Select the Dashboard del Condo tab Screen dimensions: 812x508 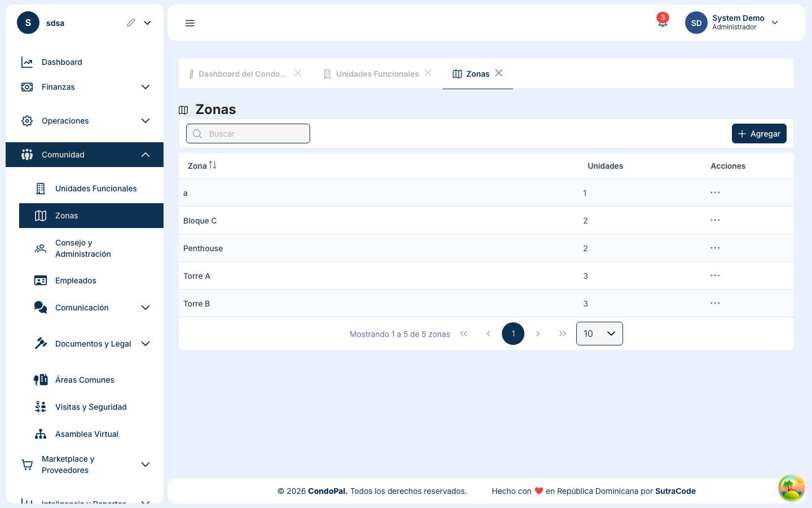[244, 73]
